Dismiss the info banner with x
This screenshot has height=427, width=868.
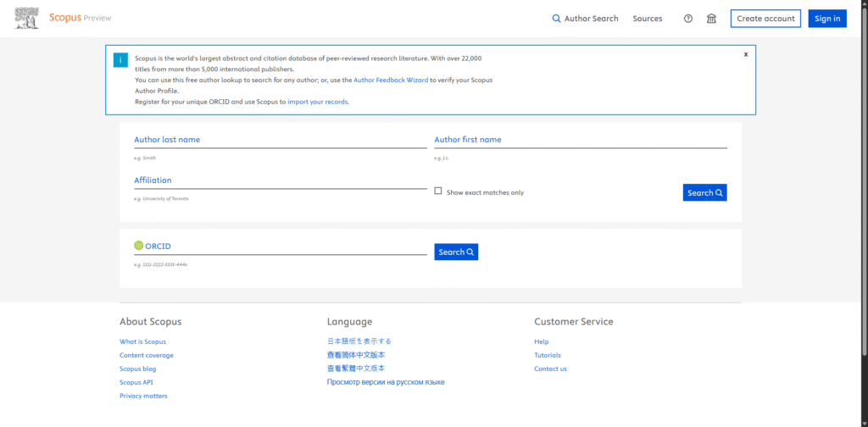746,54
